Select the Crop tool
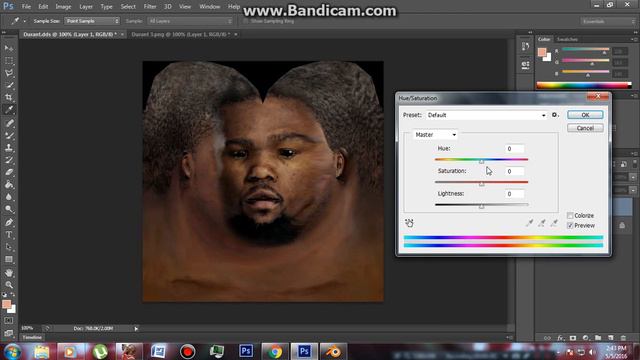This screenshot has height=360, width=640. [9, 97]
